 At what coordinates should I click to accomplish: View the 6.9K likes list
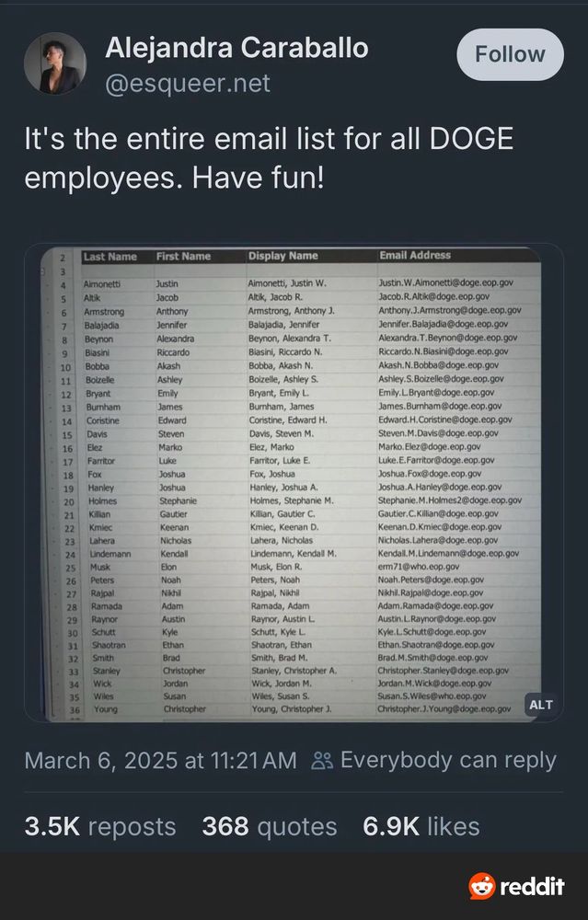click(421, 827)
